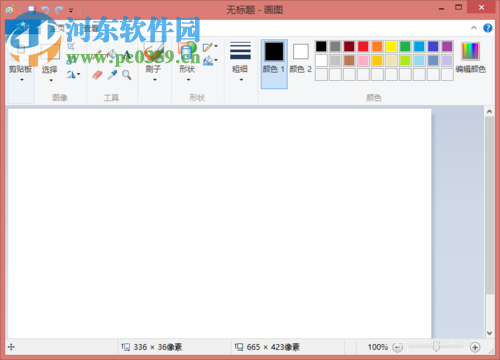Pick the yellow palette swatch
The width and height of the screenshot is (500, 360).
391,46
